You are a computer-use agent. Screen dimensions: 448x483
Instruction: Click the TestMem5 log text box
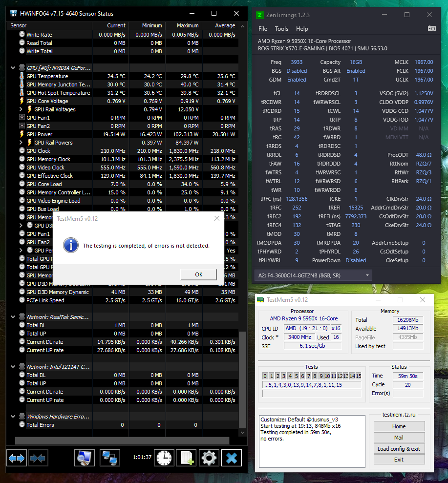pyautogui.click(x=312, y=441)
